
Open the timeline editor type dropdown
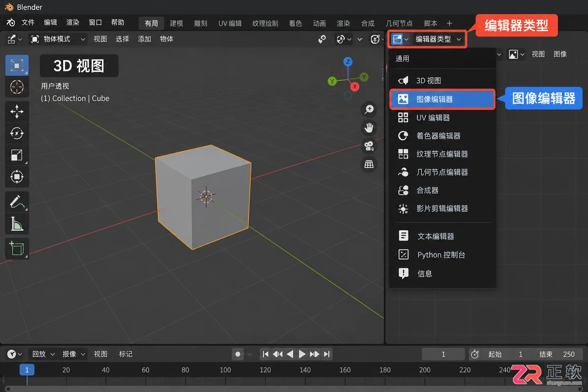[x=14, y=354]
